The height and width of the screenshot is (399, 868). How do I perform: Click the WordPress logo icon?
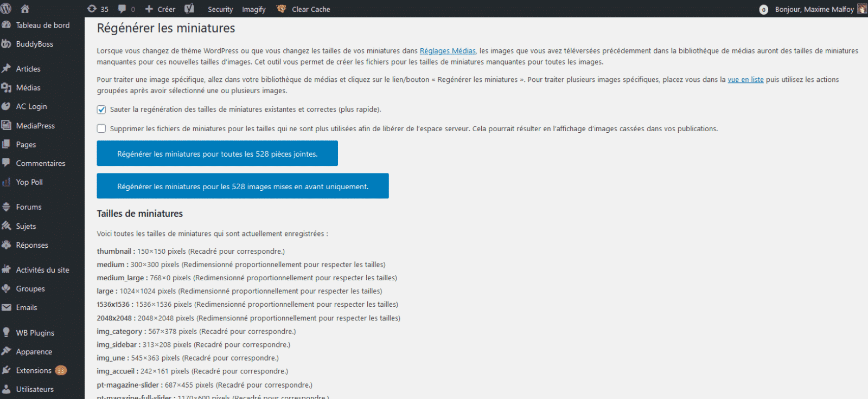[x=7, y=9]
